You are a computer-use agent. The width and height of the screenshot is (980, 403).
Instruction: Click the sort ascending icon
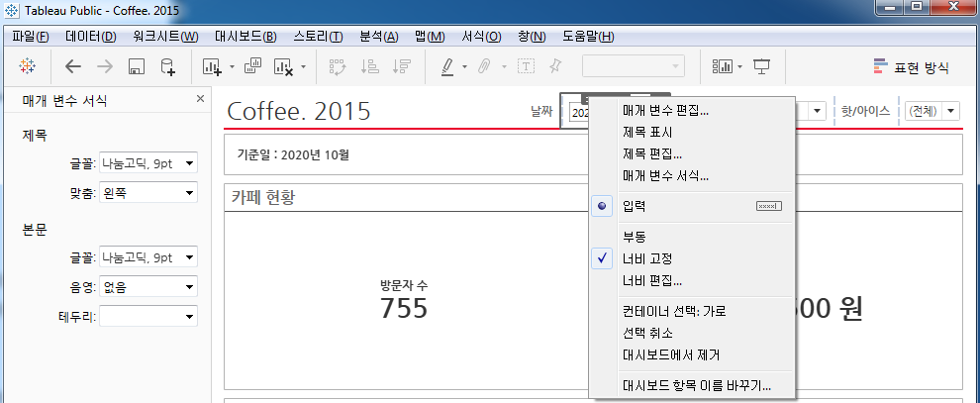(370, 67)
